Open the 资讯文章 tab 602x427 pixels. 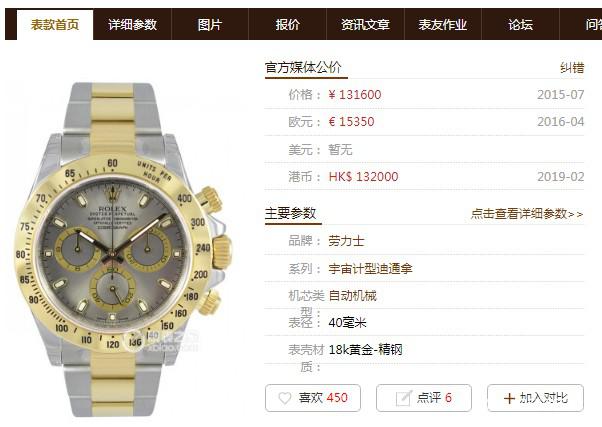(365, 25)
